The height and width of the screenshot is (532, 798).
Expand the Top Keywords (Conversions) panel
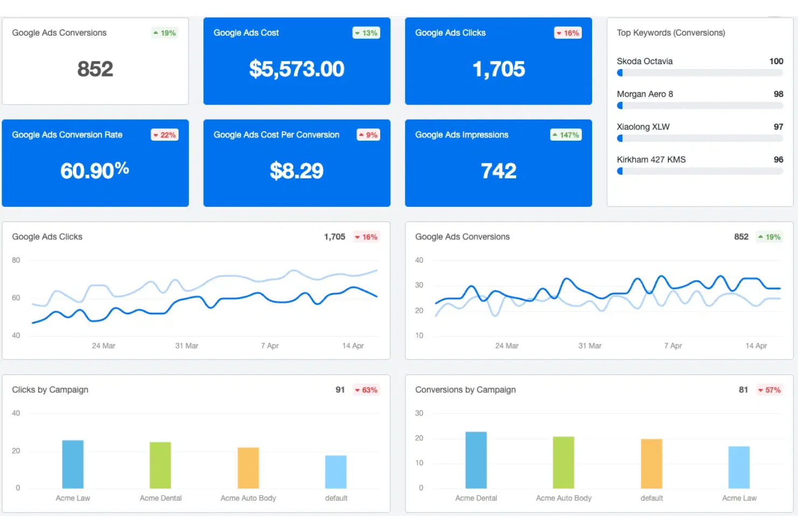coord(671,33)
